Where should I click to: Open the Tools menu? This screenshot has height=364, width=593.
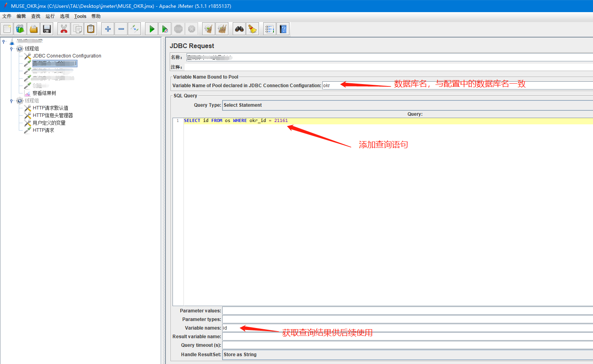80,16
